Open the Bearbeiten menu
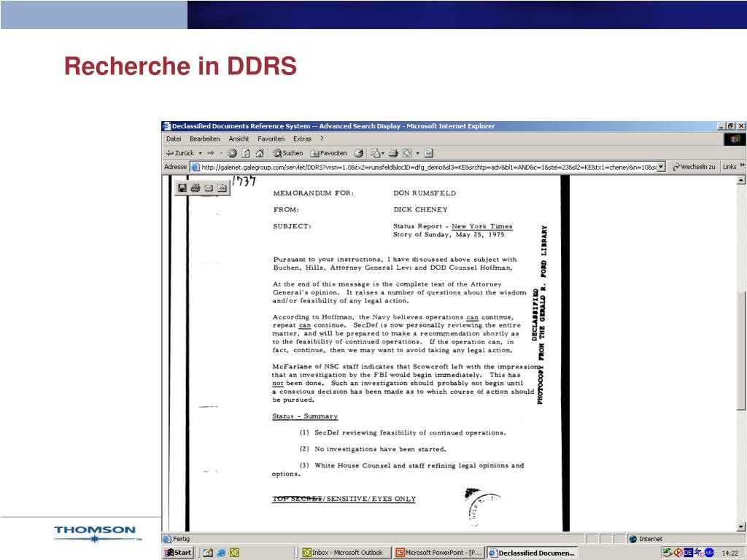Viewport: 747px width, 560px height. [205, 139]
